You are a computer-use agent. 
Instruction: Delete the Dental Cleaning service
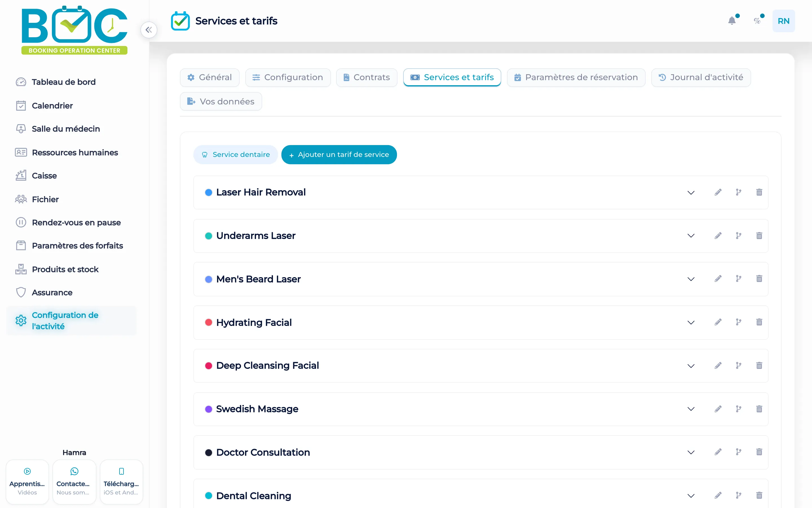point(759,495)
